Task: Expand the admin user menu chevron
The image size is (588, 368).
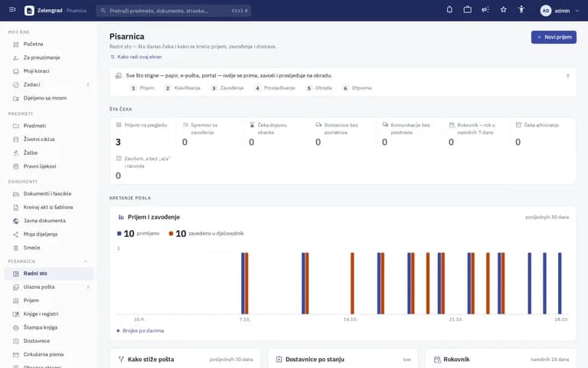Action: pyautogui.click(x=577, y=11)
